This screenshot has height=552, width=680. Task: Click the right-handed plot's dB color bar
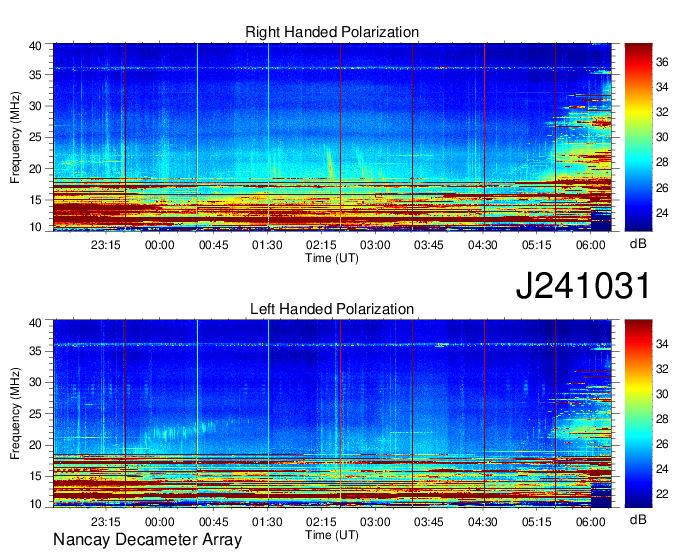pos(638,137)
